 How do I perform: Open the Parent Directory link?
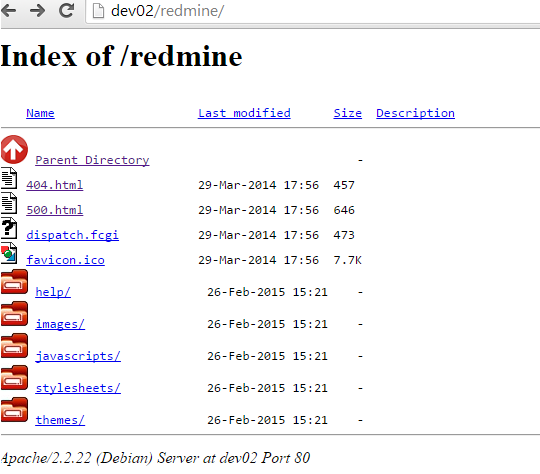(92, 160)
